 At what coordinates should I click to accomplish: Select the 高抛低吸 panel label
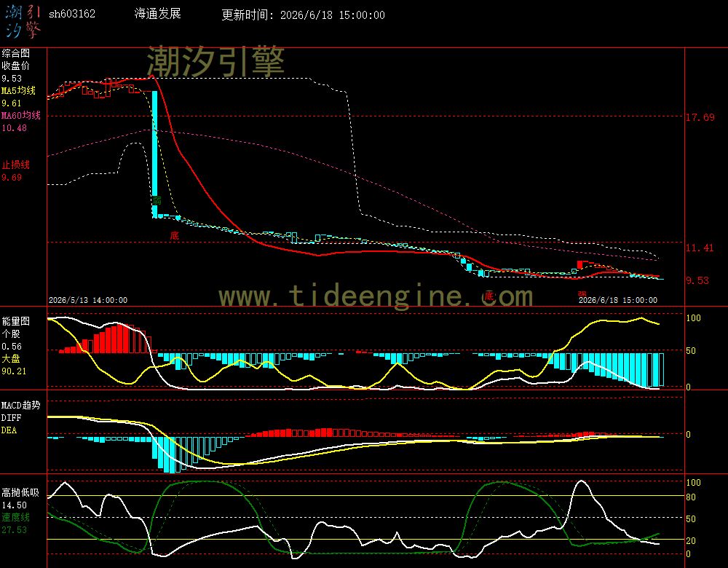(x=21, y=492)
